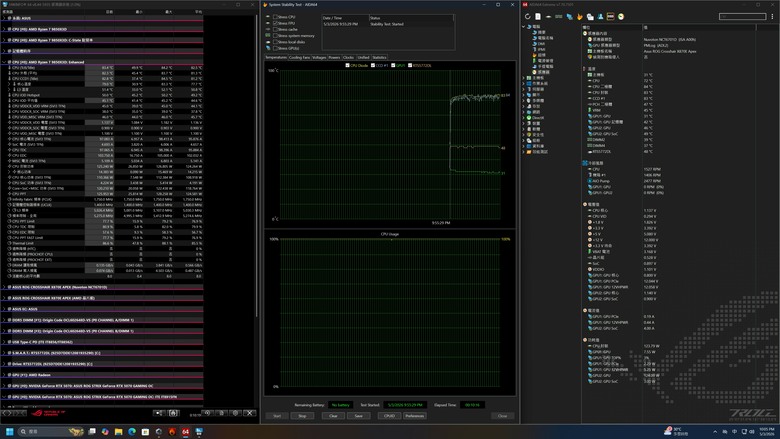This screenshot has height=439, width=780.
Task: Click the HWiNFO clock reset icon
Action: (207, 413)
